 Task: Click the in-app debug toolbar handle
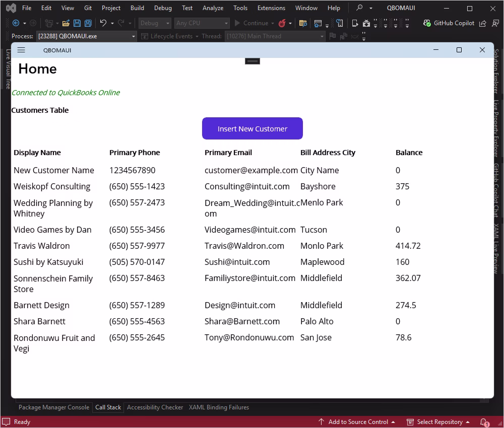[x=253, y=61]
